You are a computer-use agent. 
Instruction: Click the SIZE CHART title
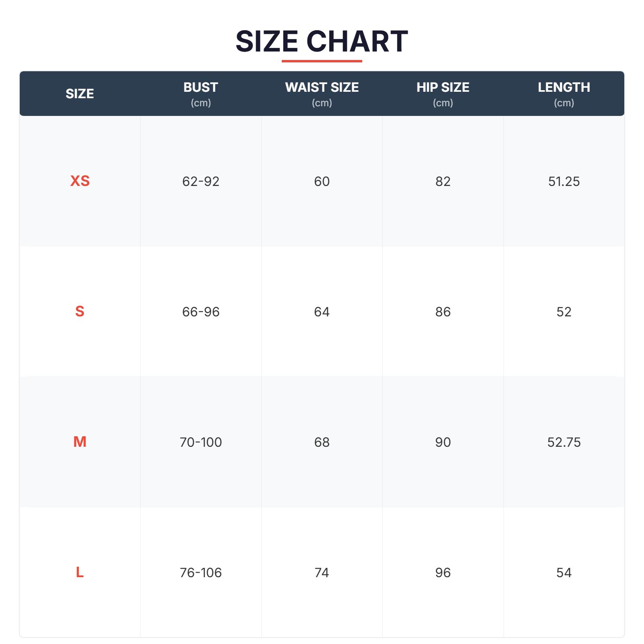[x=322, y=41]
